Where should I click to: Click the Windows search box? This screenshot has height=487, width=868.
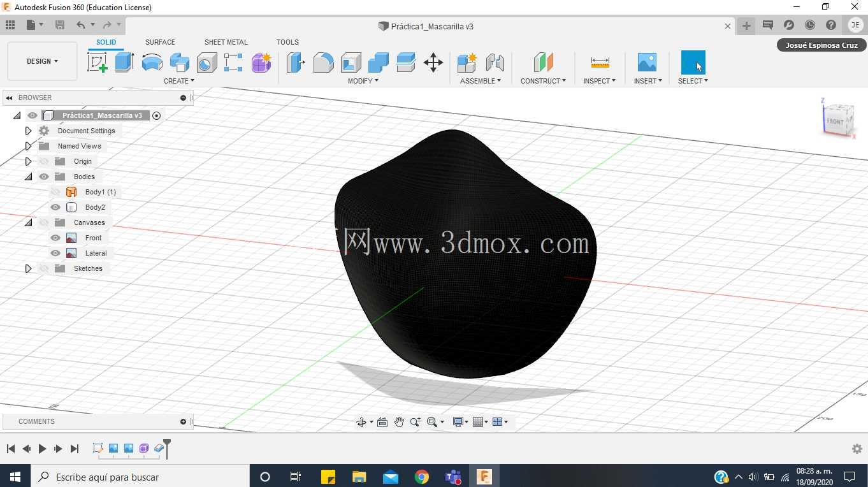coord(140,476)
